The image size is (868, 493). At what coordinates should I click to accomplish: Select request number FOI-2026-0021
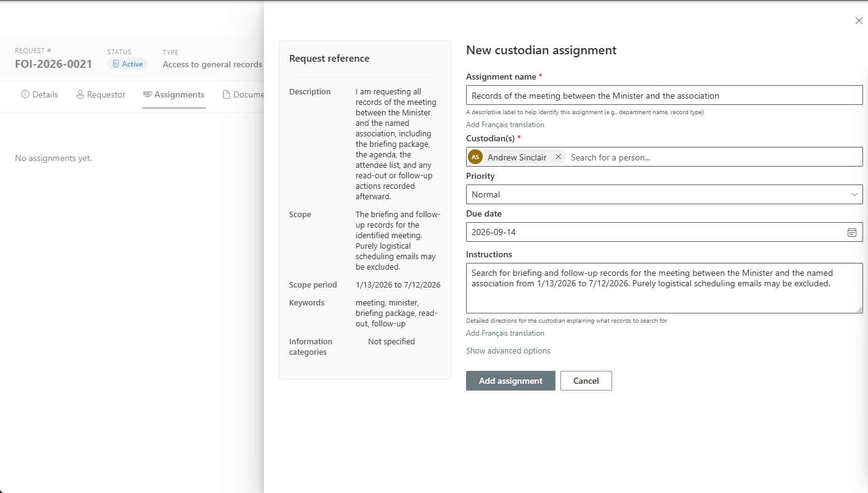(54, 64)
